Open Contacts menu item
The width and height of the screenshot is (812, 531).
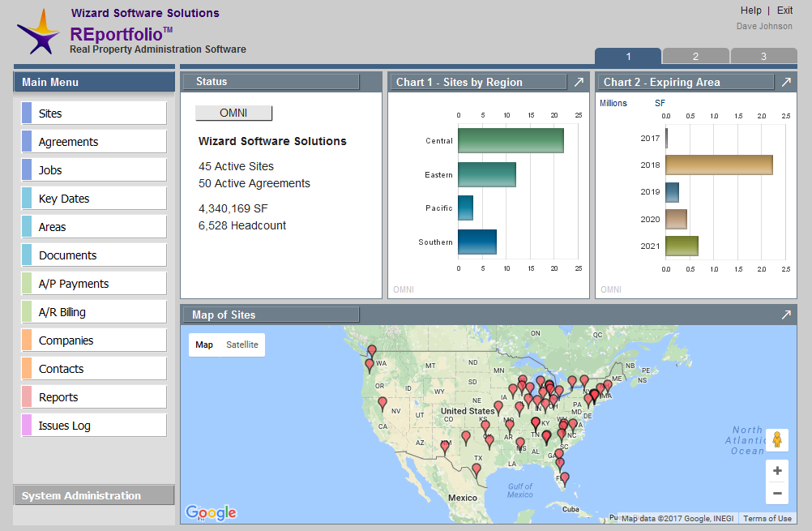click(x=94, y=369)
